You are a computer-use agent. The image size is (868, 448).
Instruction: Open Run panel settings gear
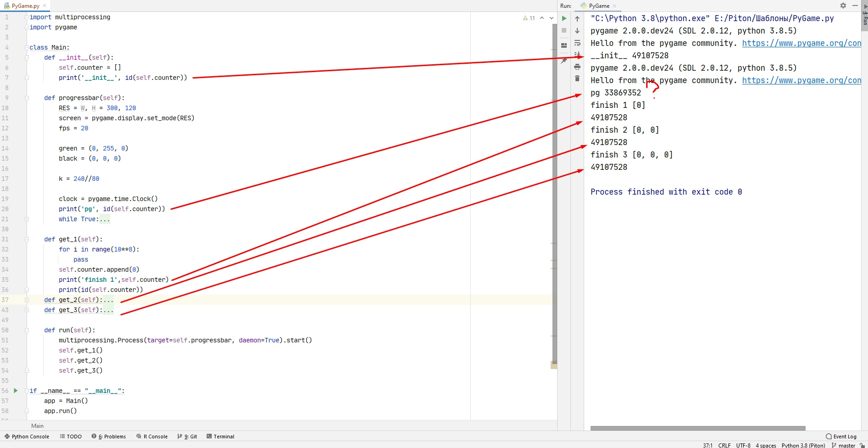(843, 6)
